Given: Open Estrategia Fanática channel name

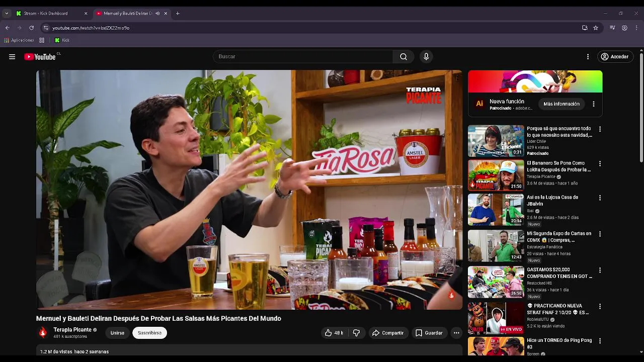Looking at the screenshot, I should coord(544,247).
